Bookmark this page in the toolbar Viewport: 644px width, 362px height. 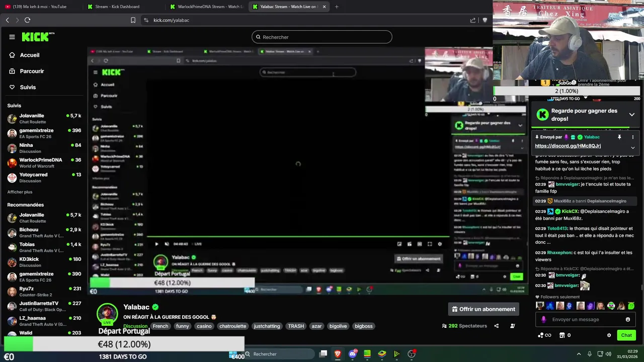coord(133,20)
